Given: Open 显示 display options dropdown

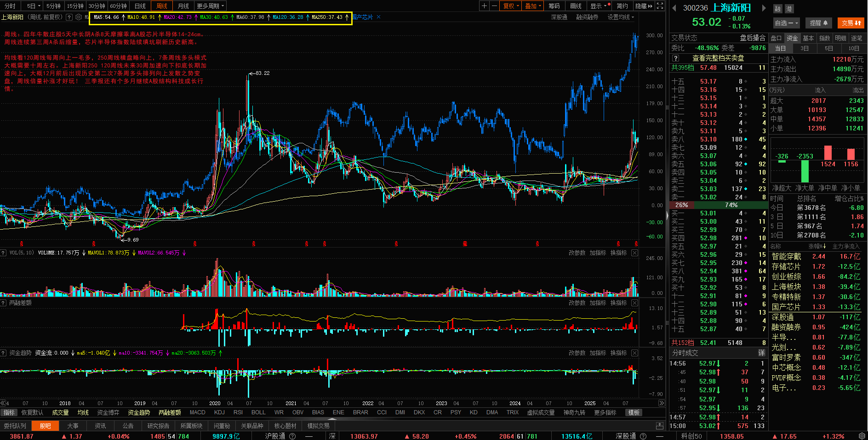Looking at the screenshot, I should click(x=600, y=6).
